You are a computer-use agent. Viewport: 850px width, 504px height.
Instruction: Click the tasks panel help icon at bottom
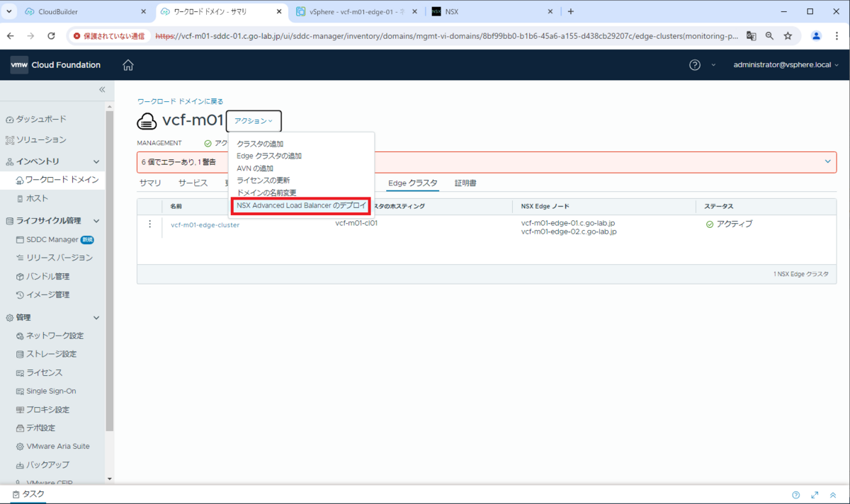coord(796,495)
